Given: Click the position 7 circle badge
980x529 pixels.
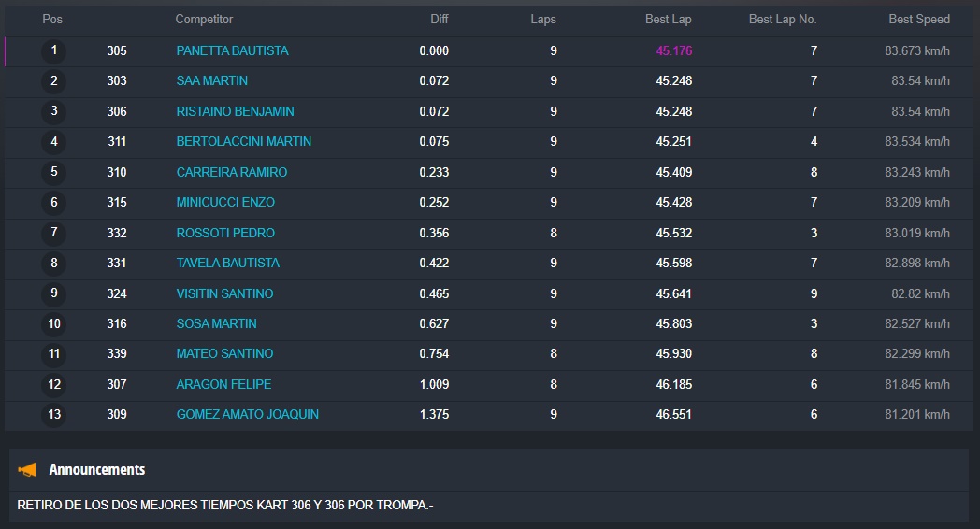Looking at the screenshot, I should click(53, 233).
